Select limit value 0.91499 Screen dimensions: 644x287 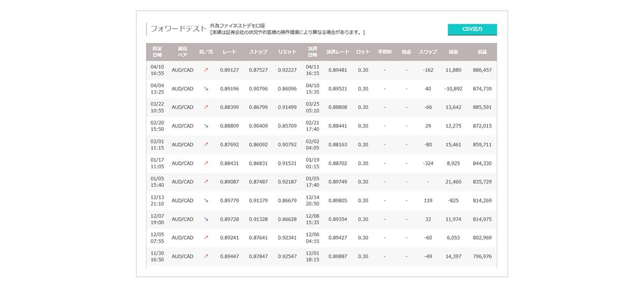pyautogui.click(x=287, y=107)
